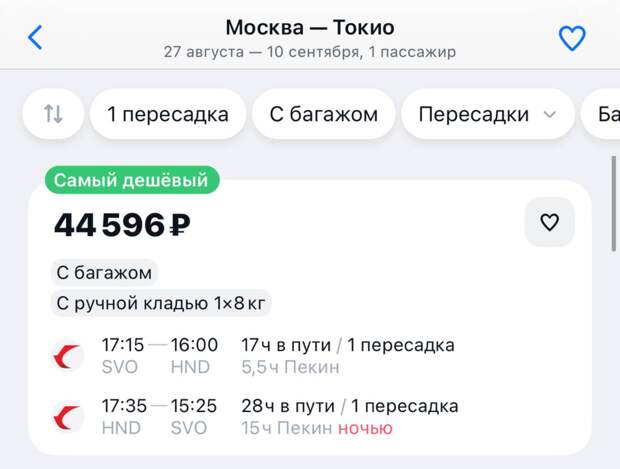Toggle the '1 пересадка' filter chip
This screenshot has height=469, width=620.
(x=168, y=114)
